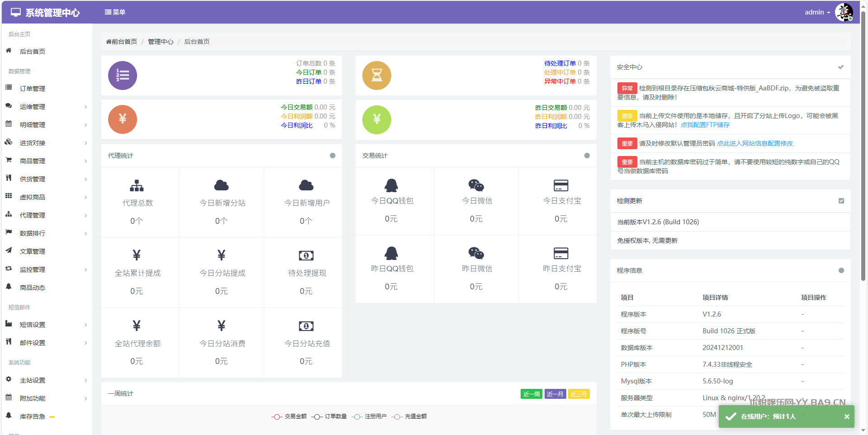Click the 今日微信 WeChat icon
Viewport: 868px width, 435px height.
pos(476,185)
